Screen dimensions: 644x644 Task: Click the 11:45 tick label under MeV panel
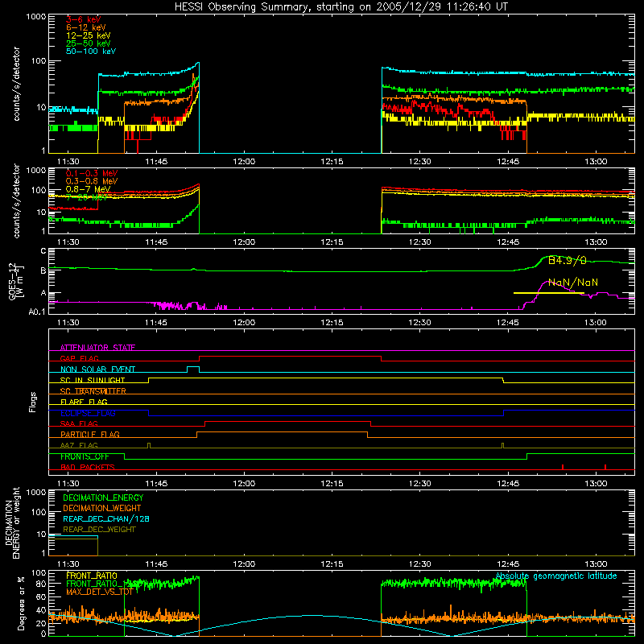[x=156, y=242]
